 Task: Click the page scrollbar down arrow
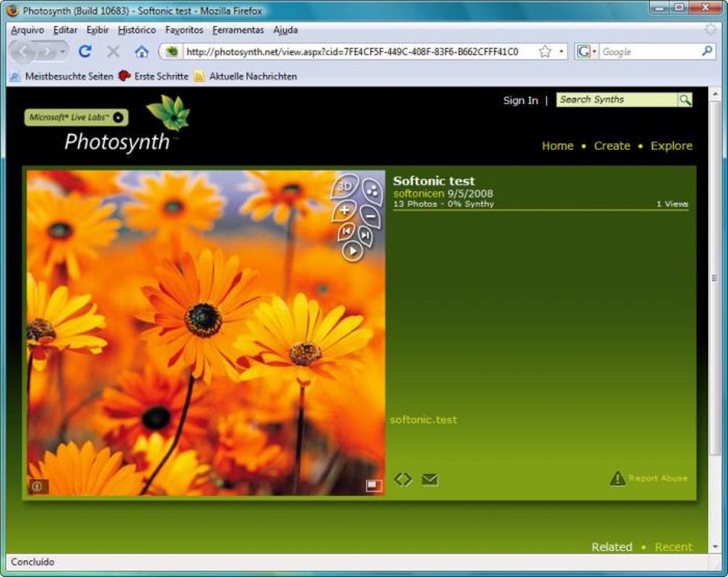click(x=715, y=547)
